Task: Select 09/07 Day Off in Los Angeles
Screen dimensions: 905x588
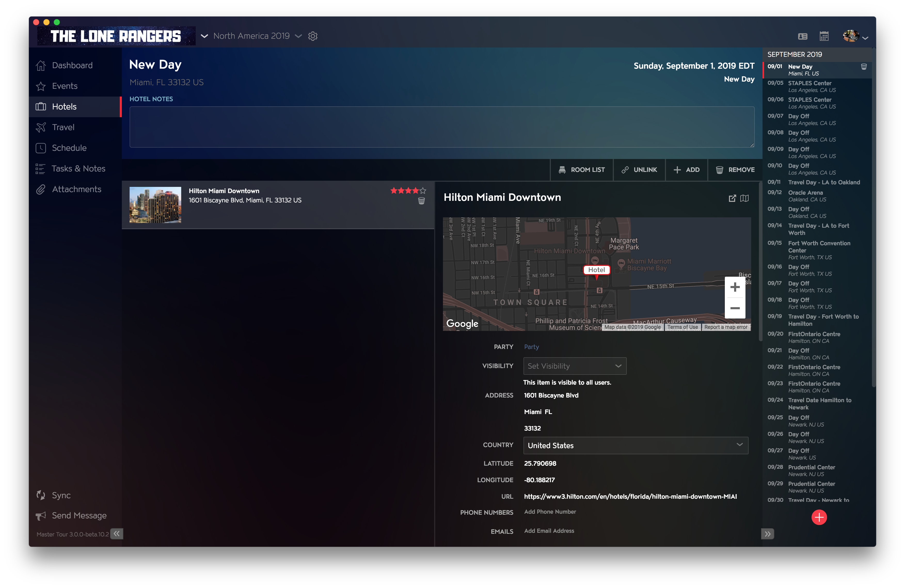Action: pyautogui.click(x=817, y=120)
